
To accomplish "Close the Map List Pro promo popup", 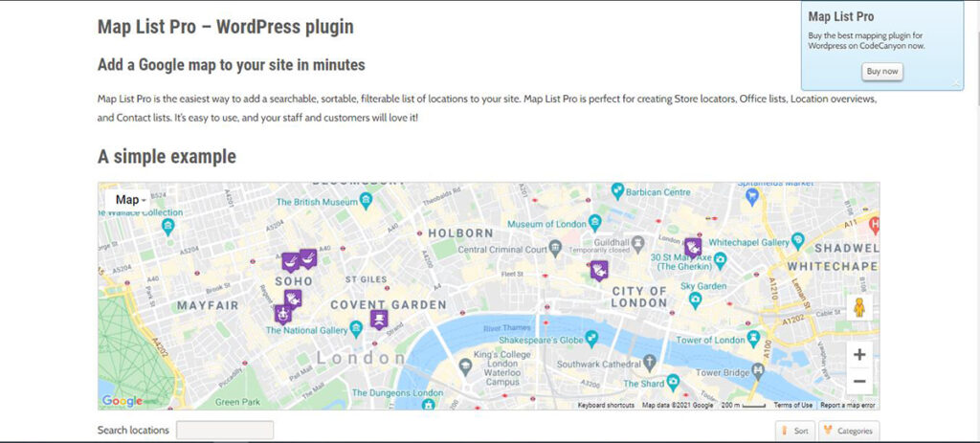I will (x=955, y=83).
